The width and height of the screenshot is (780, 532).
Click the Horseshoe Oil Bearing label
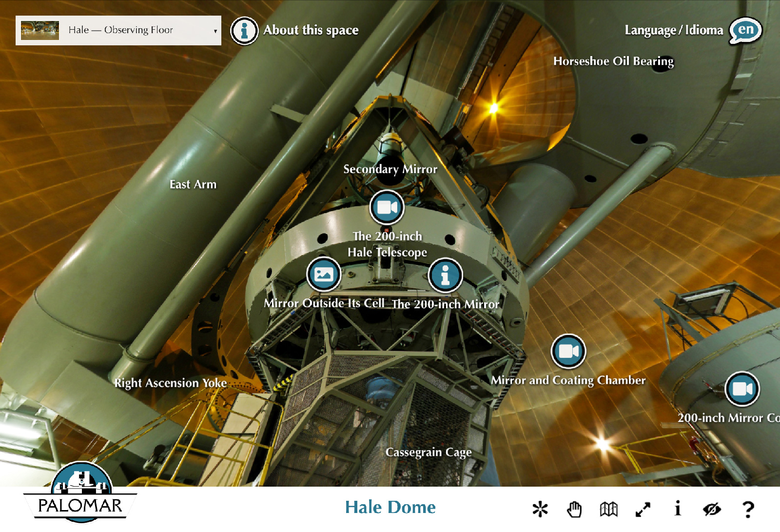tap(613, 61)
